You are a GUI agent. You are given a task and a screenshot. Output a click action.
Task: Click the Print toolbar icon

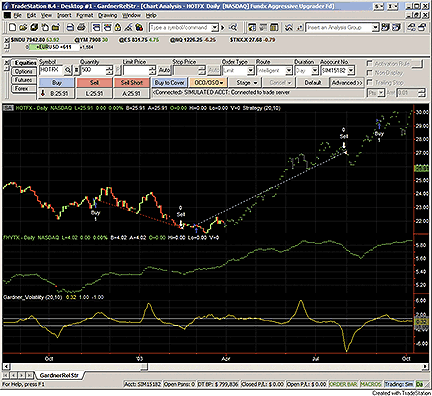(81, 27)
